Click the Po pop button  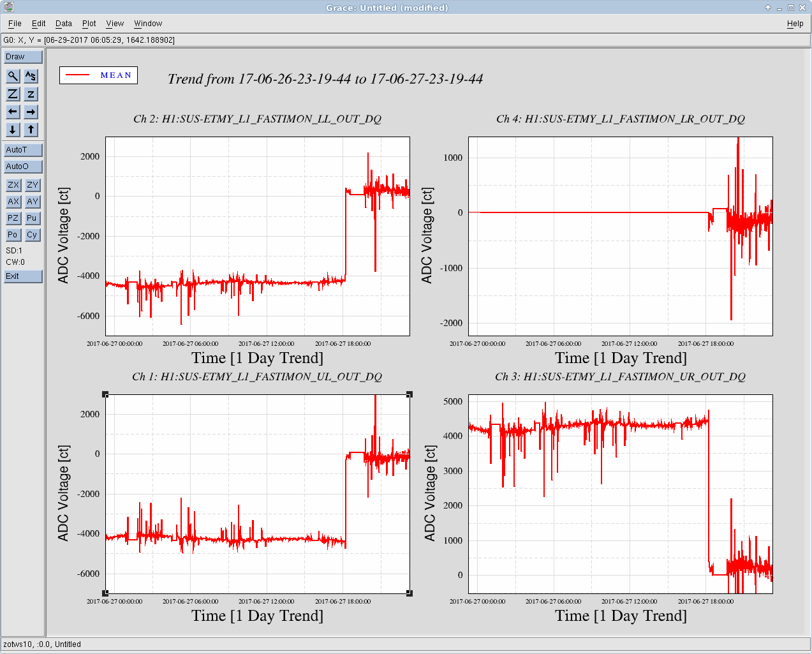point(13,235)
